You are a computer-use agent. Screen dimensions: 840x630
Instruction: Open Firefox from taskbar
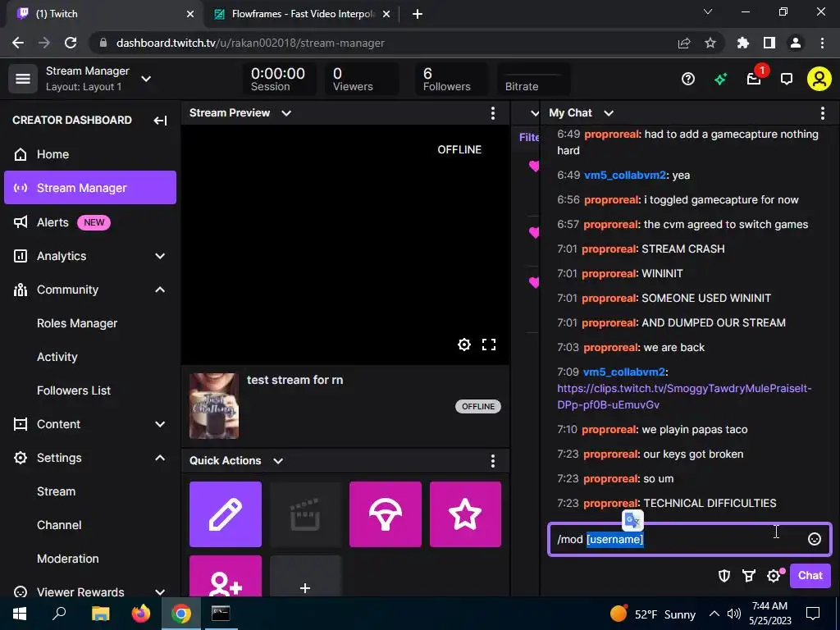point(141,614)
